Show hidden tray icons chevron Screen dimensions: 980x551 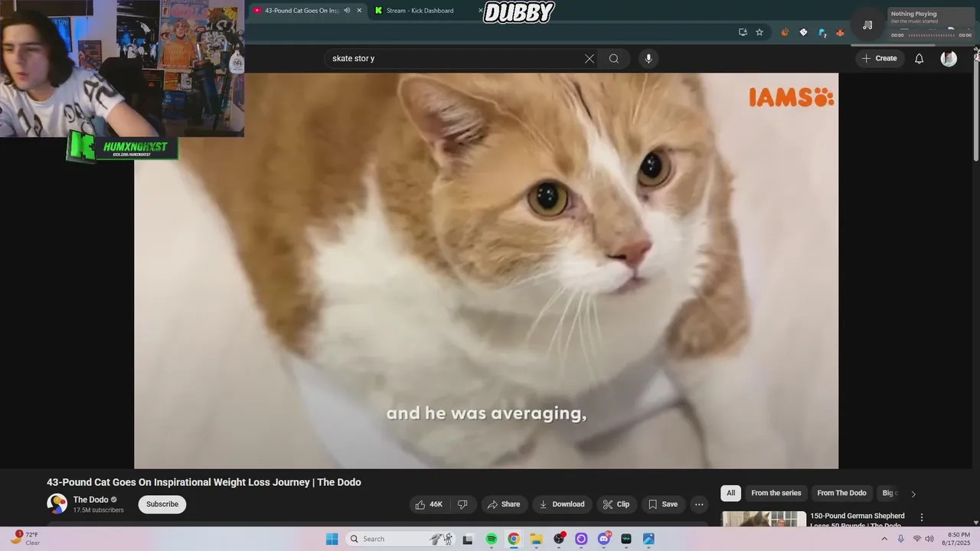tap(884, 539)
